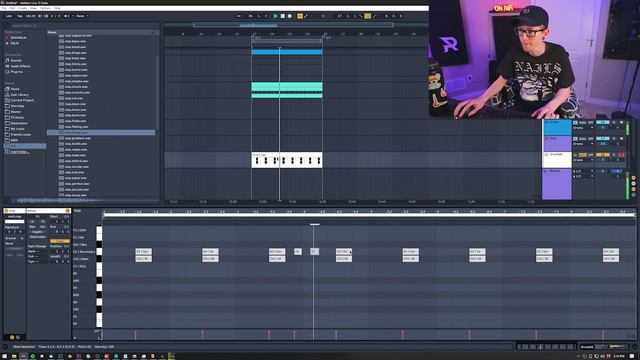Viewport: 640px width, 360px height.
Task: Select Sounds in the browser categories
Action: (16, 60)
